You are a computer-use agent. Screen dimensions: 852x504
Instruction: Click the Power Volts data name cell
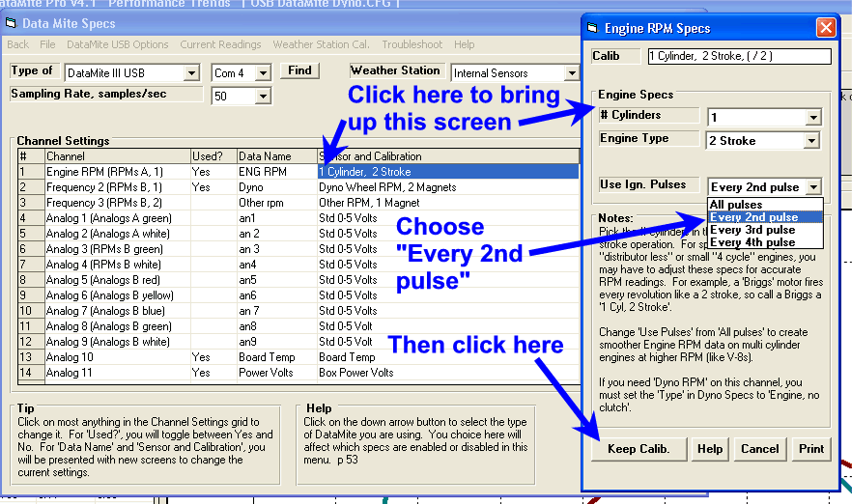tap(277, 373)
